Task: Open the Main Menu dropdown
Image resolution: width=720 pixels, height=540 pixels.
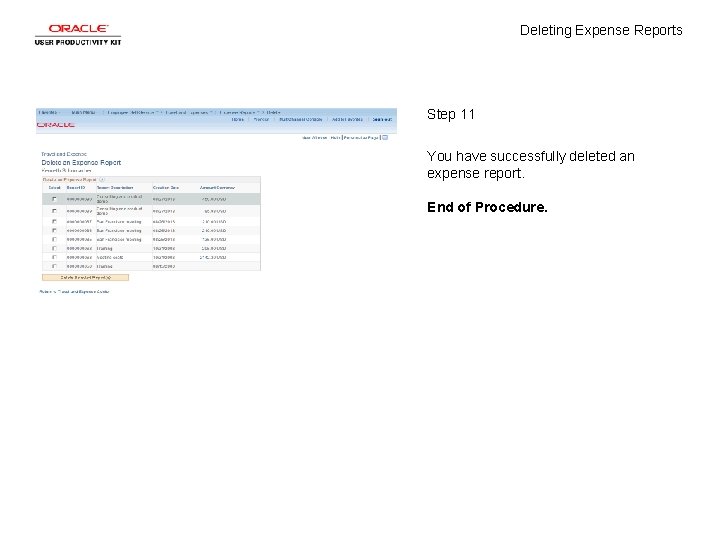Action: [x=83, y=112]
